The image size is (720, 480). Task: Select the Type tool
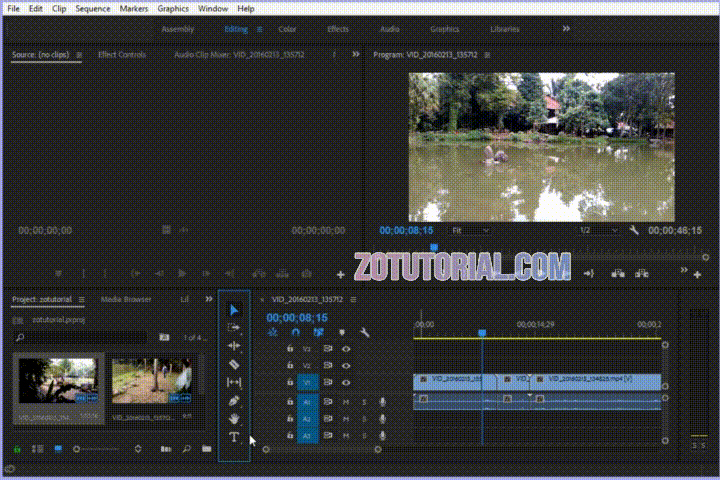234,437
